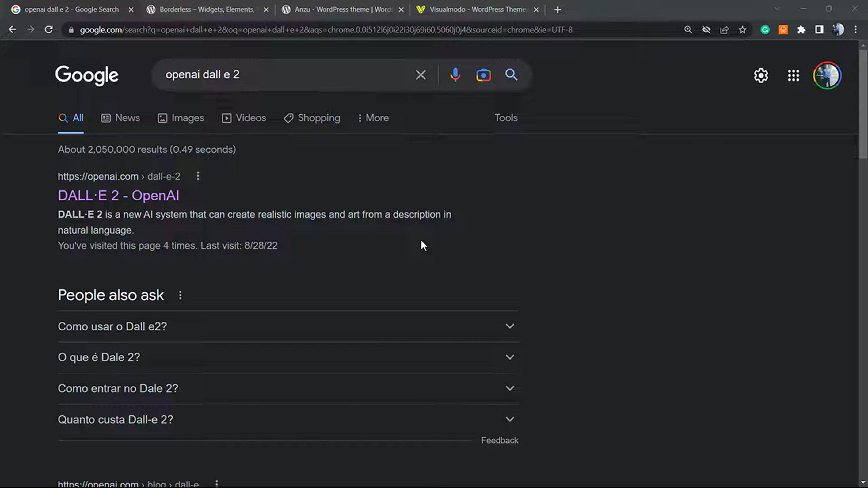Image resolution: width=868 pixels, height=488 pixels.
Task: Open Chrome three-dot menu
Action: point(855,30)
